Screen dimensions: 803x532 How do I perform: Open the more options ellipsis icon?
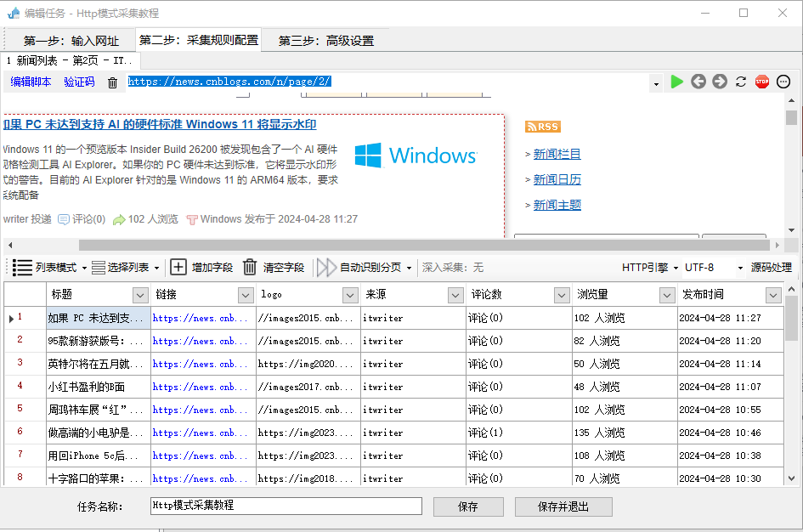[x=783, y=82]
